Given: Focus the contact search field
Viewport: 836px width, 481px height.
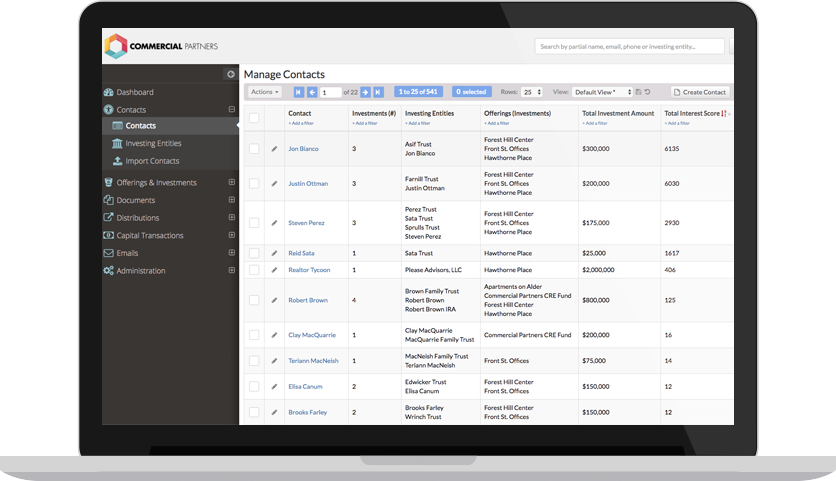Looking at the screenshot, I should tap(630, 46).
